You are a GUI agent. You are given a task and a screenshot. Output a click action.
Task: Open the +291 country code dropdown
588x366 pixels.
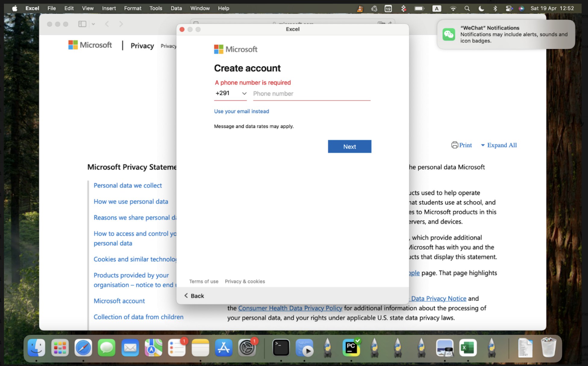click(231, 93)
